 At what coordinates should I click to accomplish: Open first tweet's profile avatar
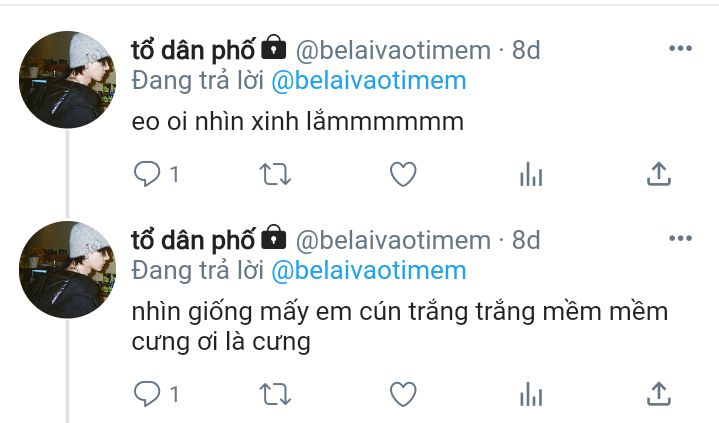(67, 80)
